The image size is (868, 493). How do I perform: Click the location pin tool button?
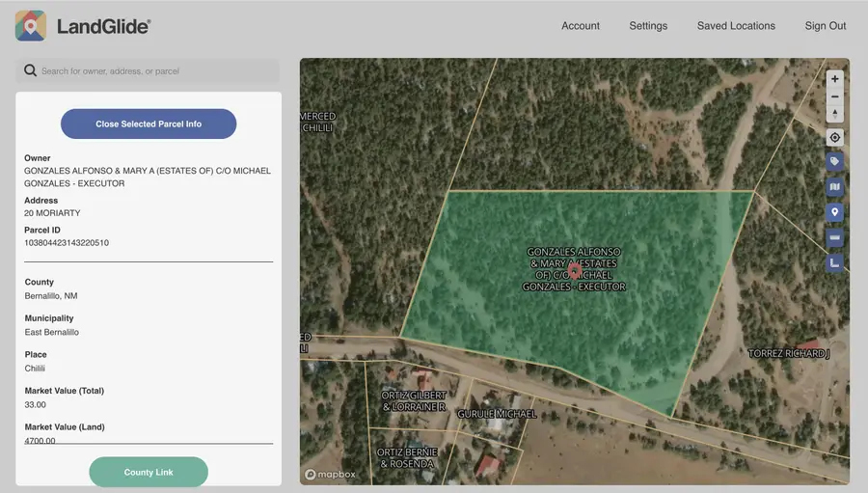(835, 212)
